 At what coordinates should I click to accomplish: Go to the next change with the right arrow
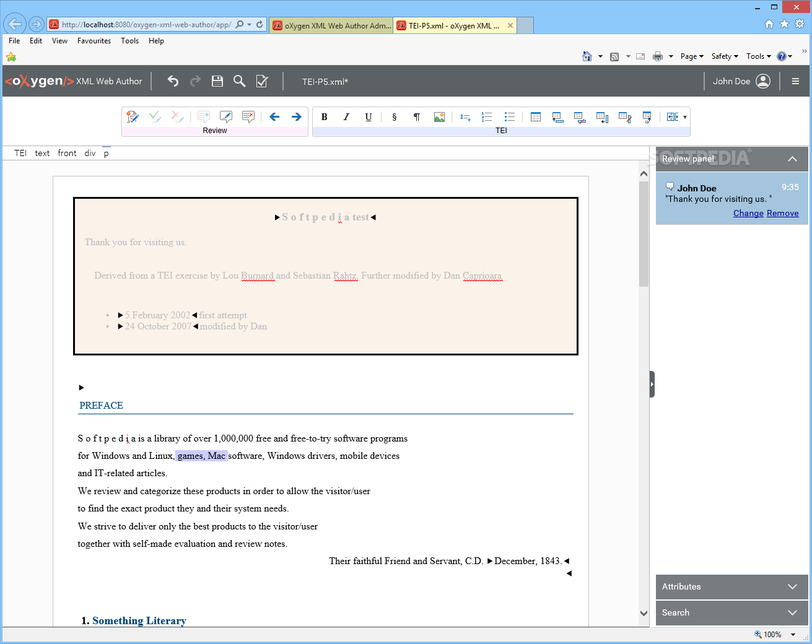[x=297, y=116]
